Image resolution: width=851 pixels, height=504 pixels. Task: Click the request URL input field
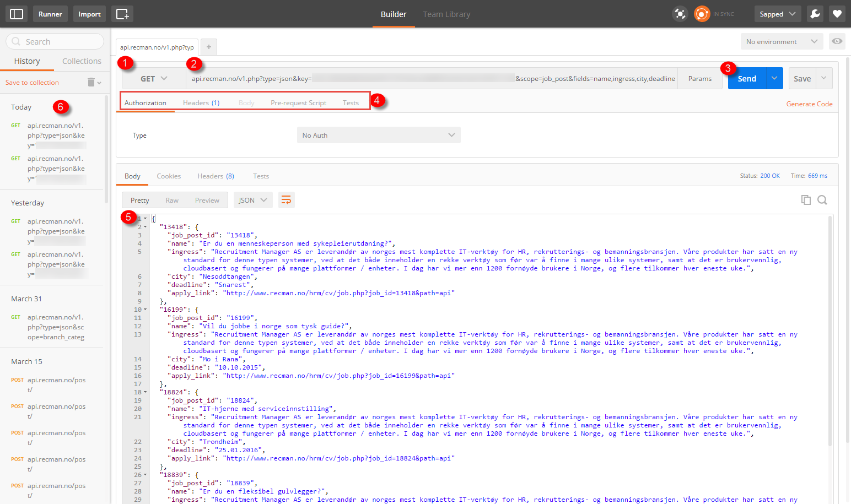tap(430, 79)
